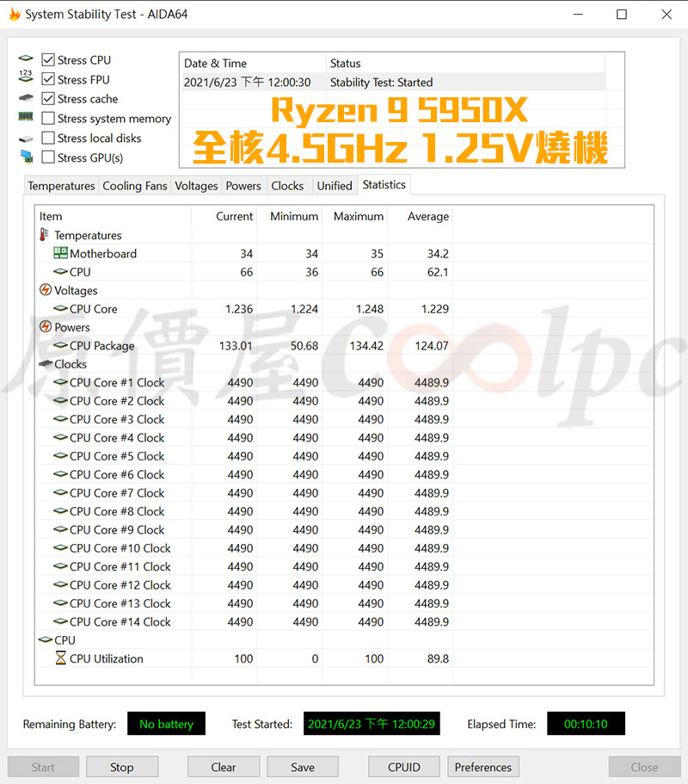Click the CPU group icon above Utilization
This screenshot has height=784, width=688.
46,639
